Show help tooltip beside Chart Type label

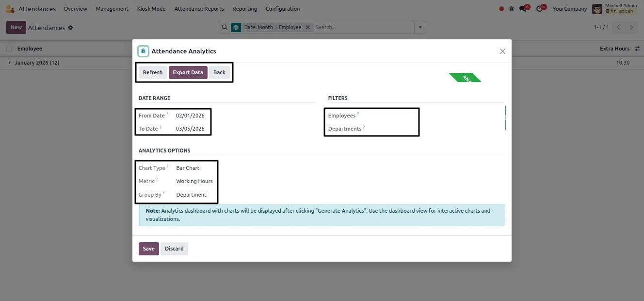click(168, 167)
